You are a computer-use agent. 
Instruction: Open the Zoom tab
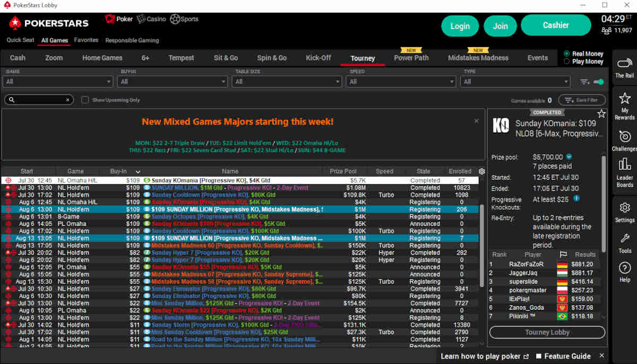(54, 58)
